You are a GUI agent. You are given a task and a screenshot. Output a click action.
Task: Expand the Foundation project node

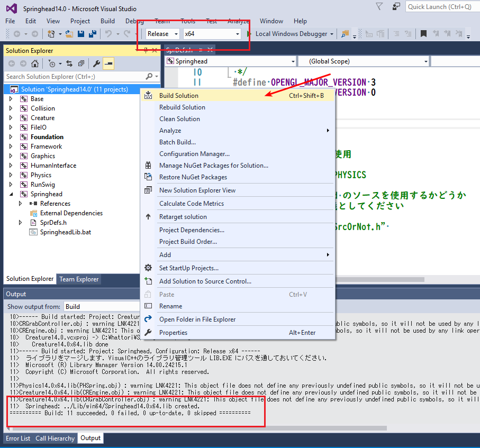[11, 137]
